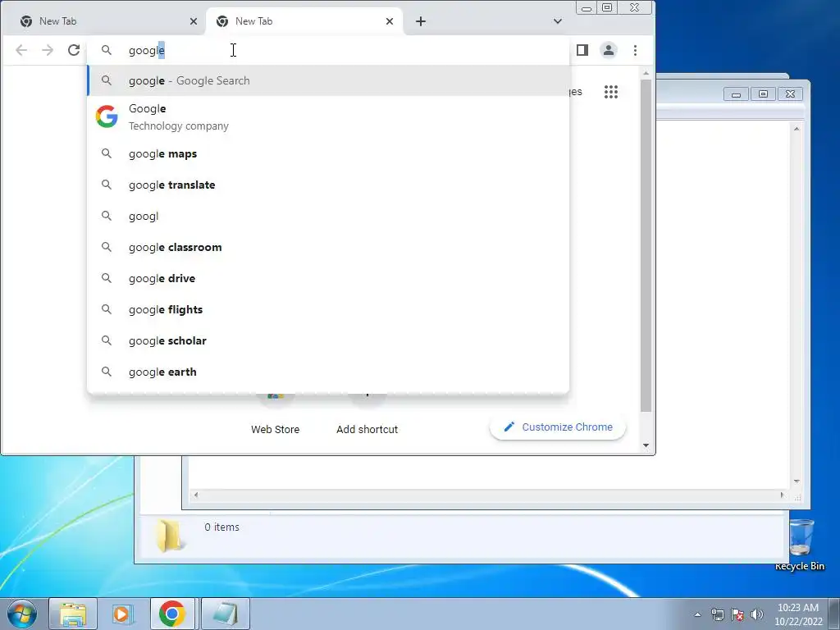The image size is (840, 630).
Task: Minimize the background Explorer window
Action: pyautogui.click(x=736, y=94)
